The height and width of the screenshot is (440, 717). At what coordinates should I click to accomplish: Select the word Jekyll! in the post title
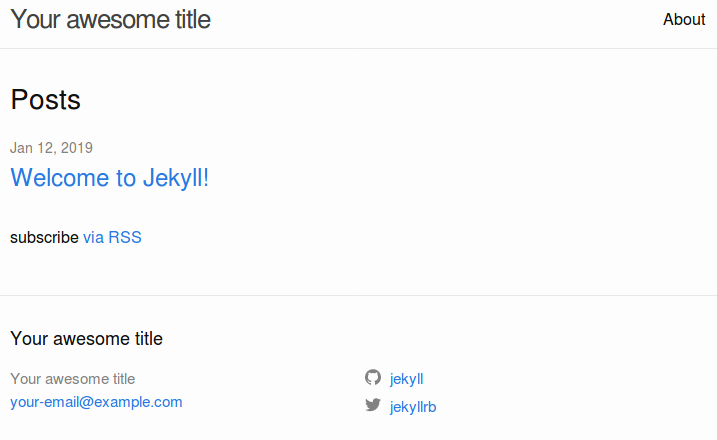coord(176,178)
